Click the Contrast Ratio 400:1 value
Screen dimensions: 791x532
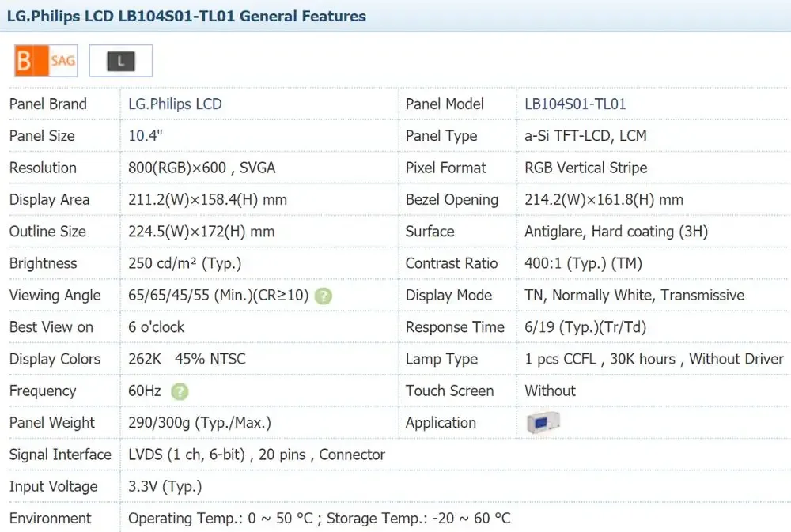point(583,263)
